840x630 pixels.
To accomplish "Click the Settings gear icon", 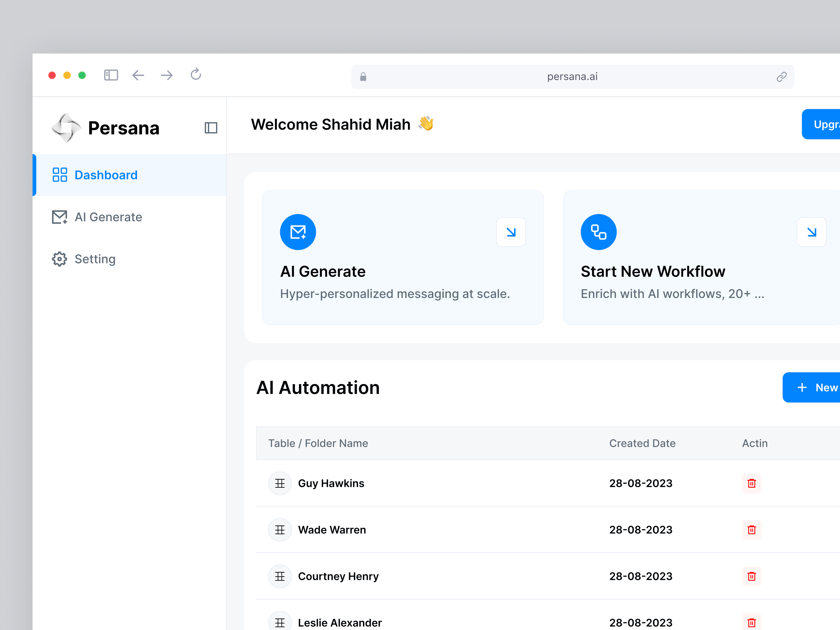I will (x=59, y=259).
